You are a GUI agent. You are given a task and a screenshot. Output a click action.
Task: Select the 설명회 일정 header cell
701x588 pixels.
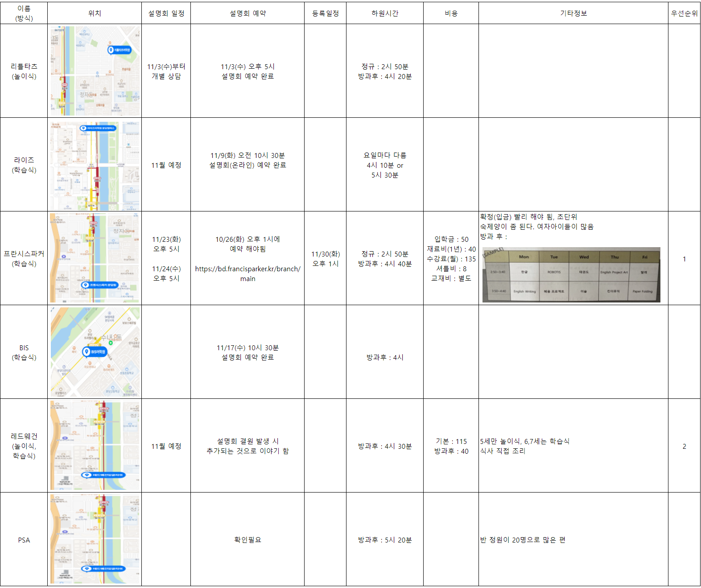166,13
